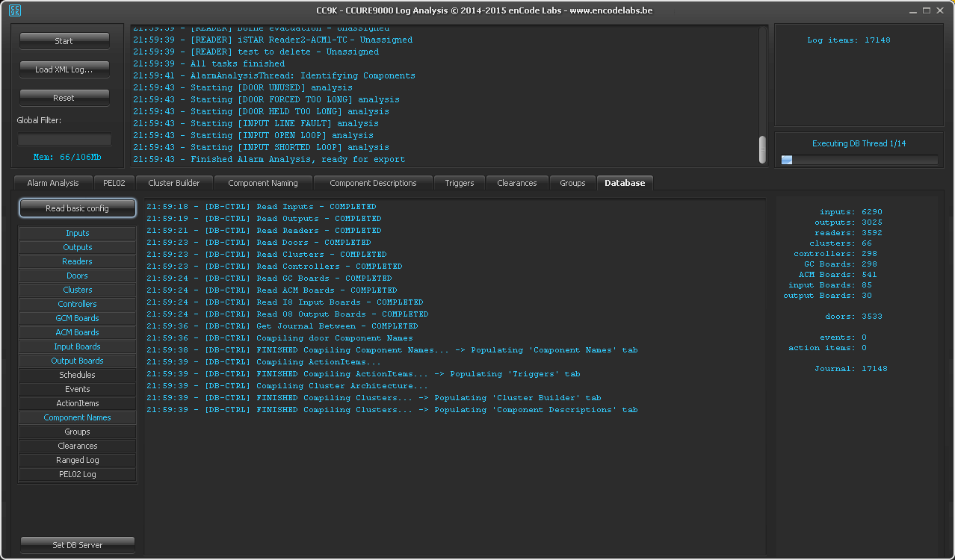Click the Reset button
Screen dimensions: 955x560
click(64, 98)
